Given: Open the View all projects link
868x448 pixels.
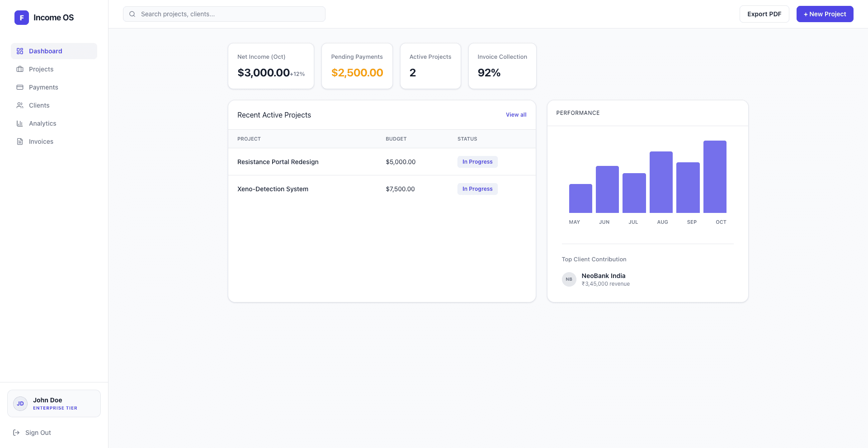Looking at the screenshot, I should pyautogui.click(x=516, y=115).
